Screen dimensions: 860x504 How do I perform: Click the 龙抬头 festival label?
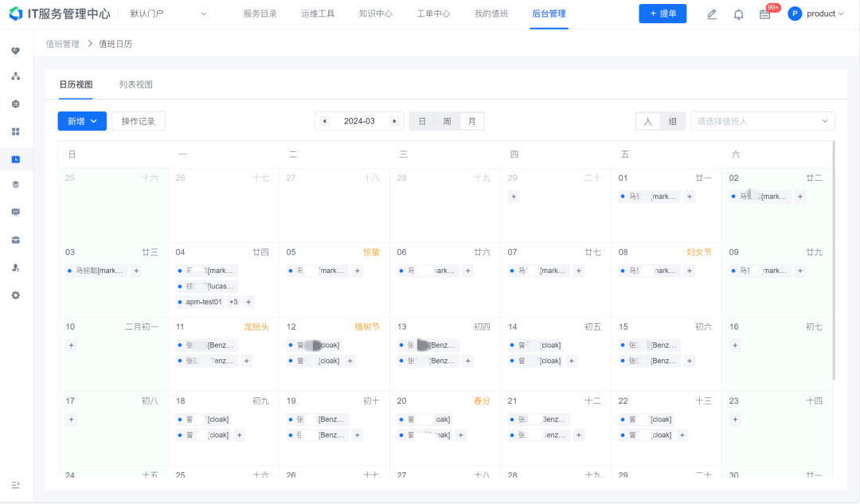click(256, 326)
